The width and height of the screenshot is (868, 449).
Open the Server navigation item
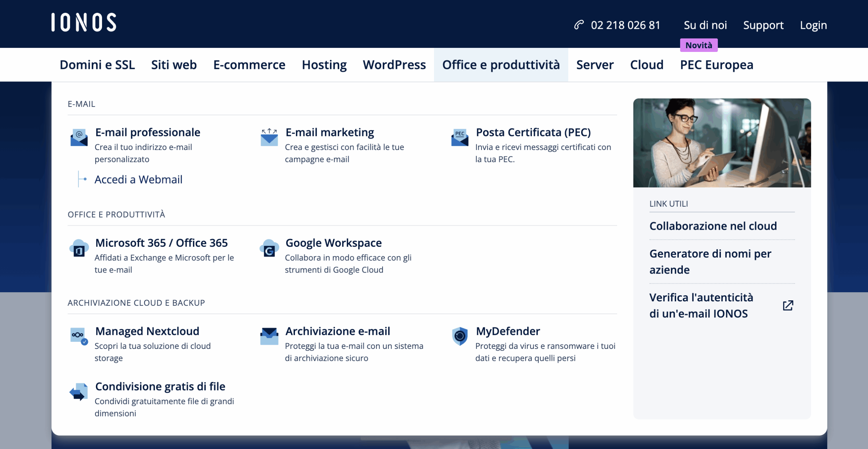click(595, 65)
